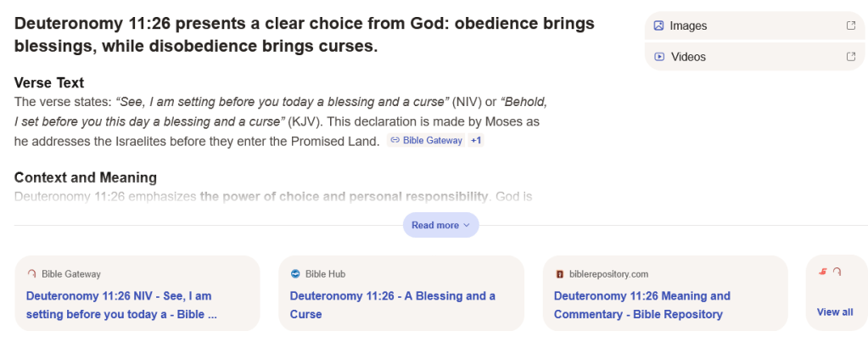Click the Bible Hub favicon icon
This screenshot has width=868, height=348.
(295, 274)
